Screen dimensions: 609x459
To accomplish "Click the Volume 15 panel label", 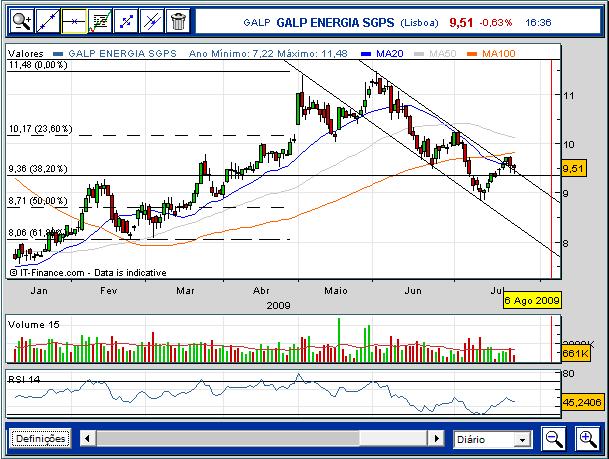I will tap(34, 325).
